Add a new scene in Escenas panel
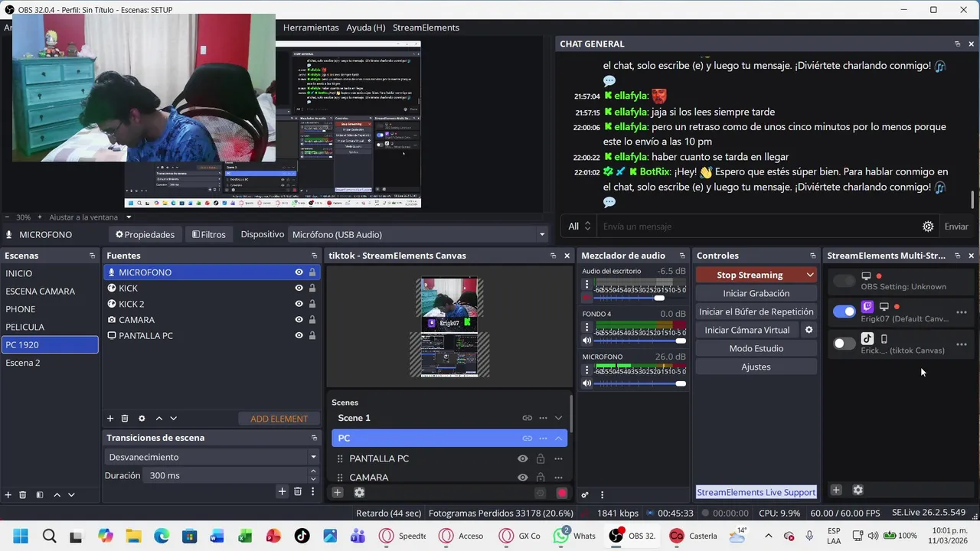The image size is (980, 551). tap(8, 495)
